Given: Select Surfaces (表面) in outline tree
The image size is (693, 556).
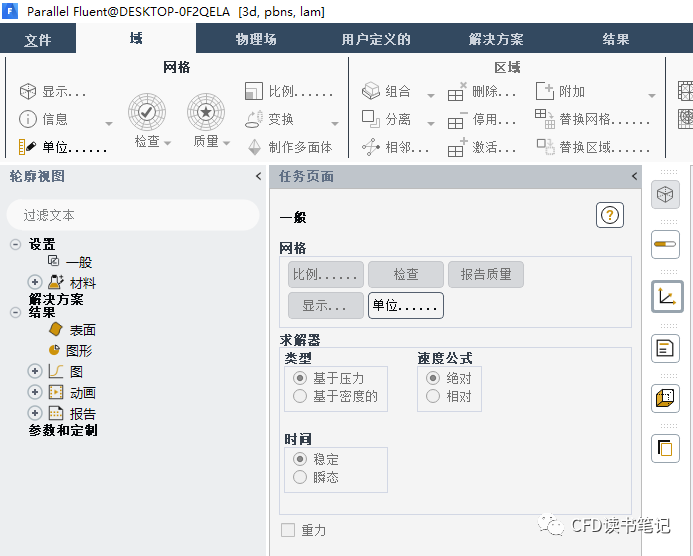Looking at the screenshot, I should pos(83,330).
